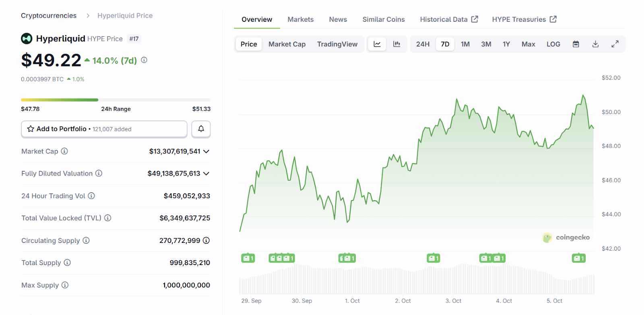
Task: Download the chart data
Action: tap(595, 44)
